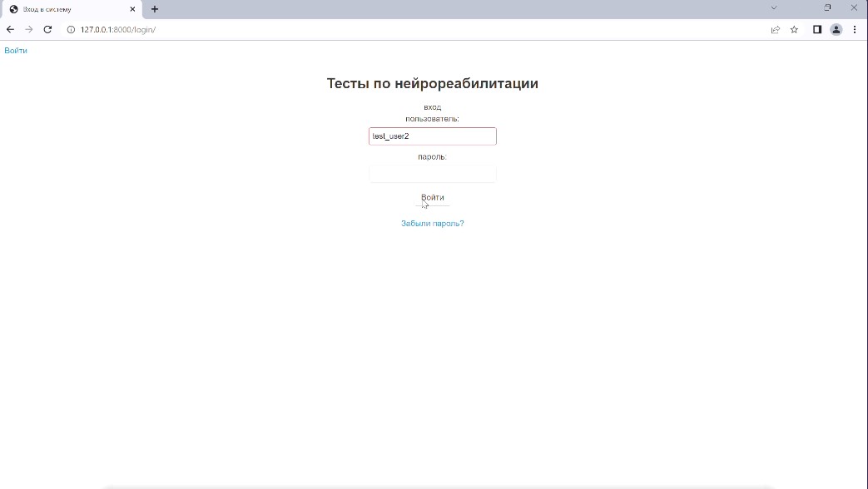
Task: Click the 'пользователь:' label
Action: coord(433,118)
